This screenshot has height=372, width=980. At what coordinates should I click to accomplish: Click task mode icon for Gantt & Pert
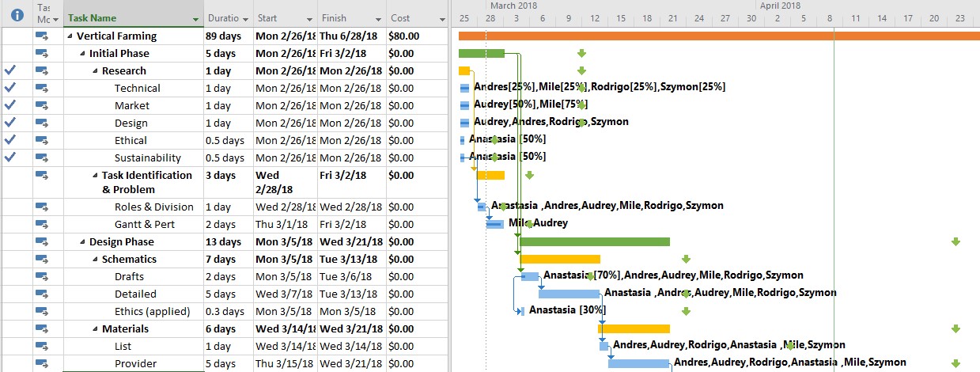click(42, 224)
